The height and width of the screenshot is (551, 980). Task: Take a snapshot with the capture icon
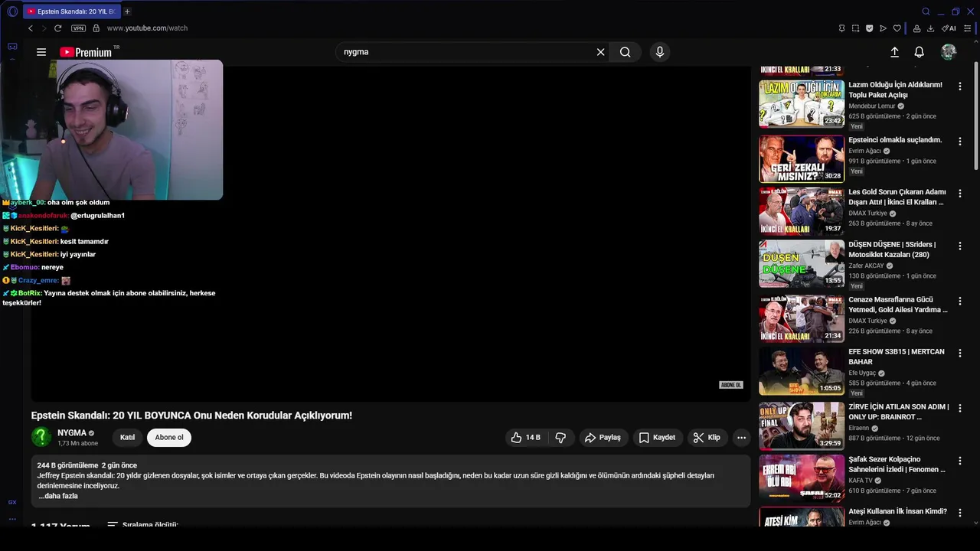(855, 28)
